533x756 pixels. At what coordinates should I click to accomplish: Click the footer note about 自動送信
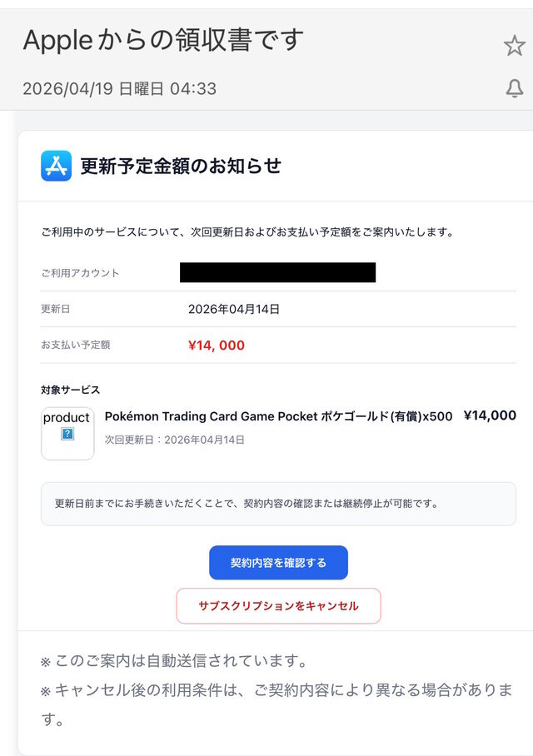[x=173, y=662]
